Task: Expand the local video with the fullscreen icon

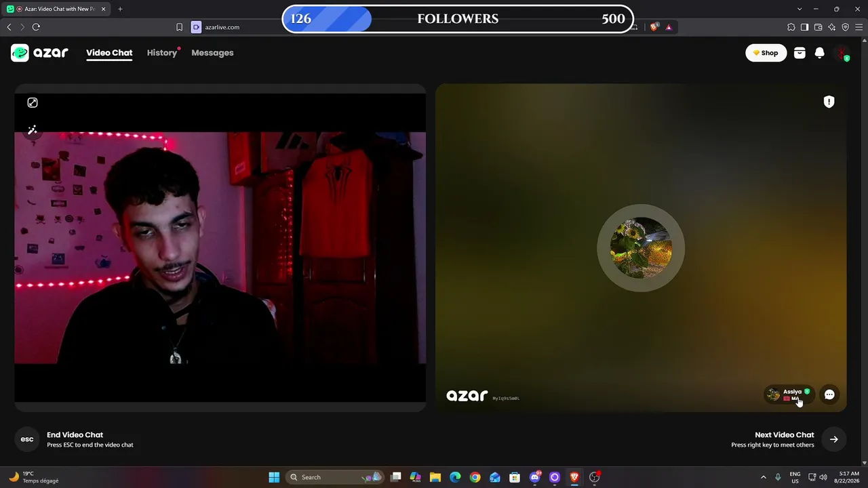Action: tap(33, 102)
